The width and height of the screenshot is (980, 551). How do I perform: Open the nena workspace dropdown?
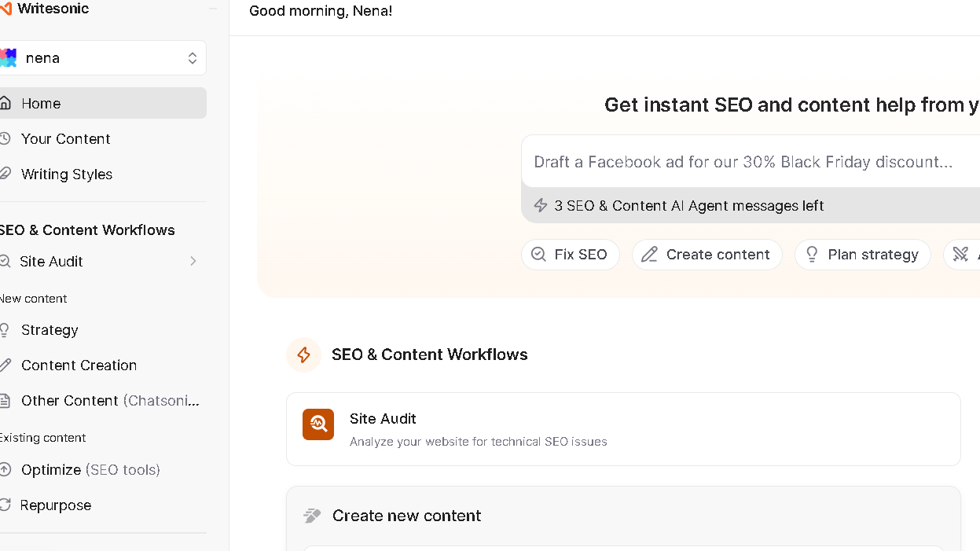103,58
